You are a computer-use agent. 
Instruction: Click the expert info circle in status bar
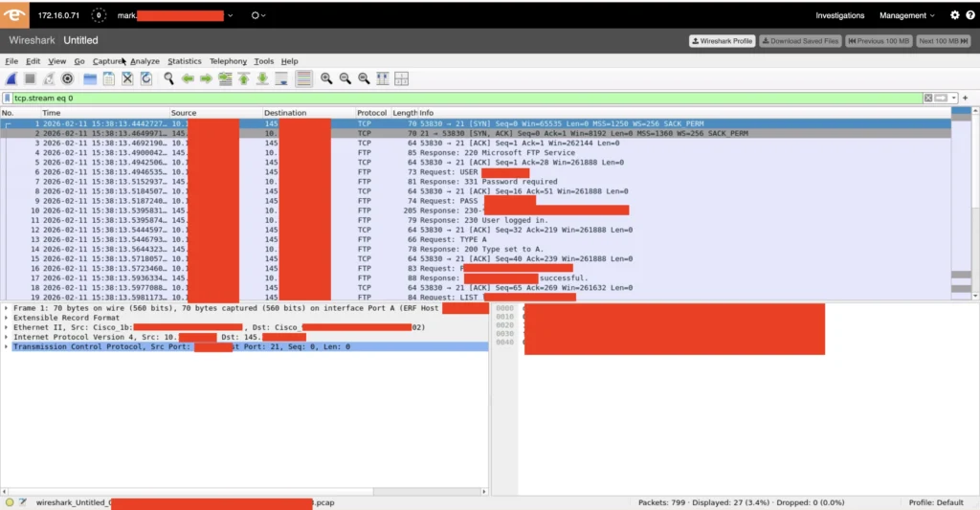click(x=10, y=502)
